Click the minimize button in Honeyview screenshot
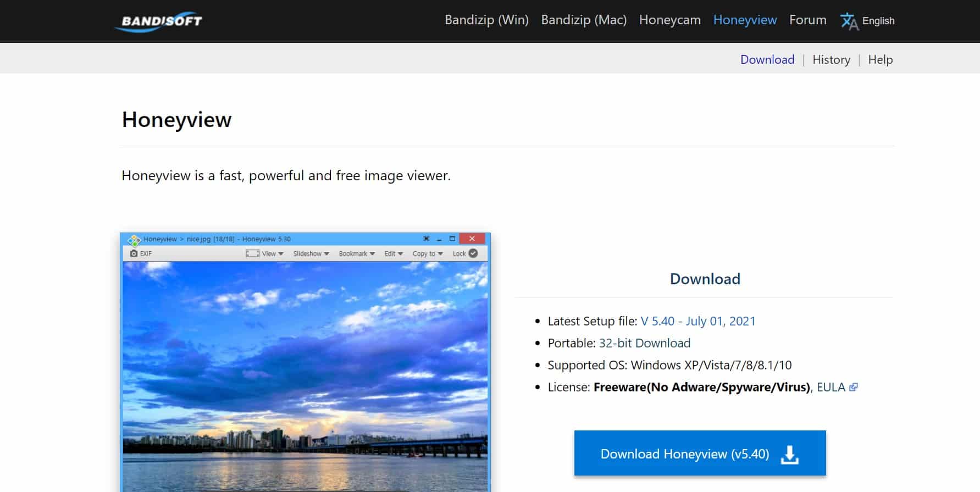This screenshot has width=980, height=492. pos(439,239)
